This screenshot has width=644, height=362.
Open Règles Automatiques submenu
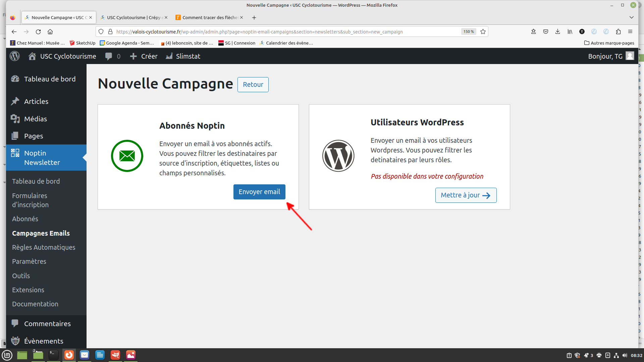(x=44, y=247)
